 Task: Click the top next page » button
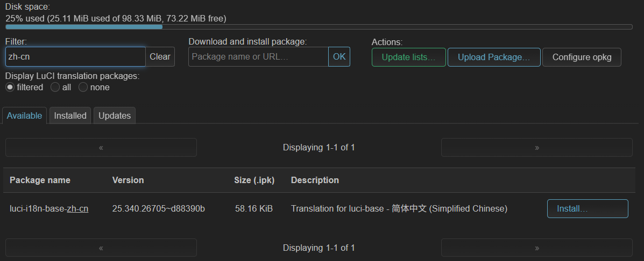click(536, 148)
